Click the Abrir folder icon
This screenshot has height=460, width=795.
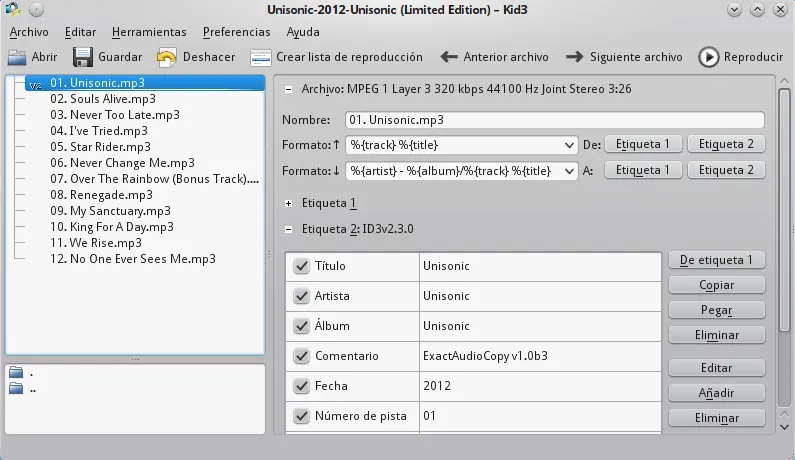[x=17, y=57]
